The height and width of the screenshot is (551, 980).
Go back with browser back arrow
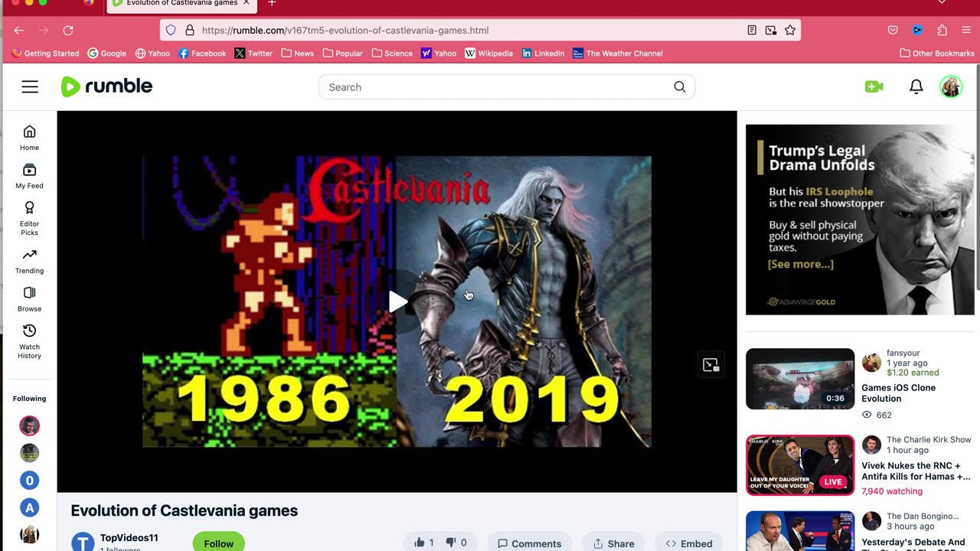(19, 31)
